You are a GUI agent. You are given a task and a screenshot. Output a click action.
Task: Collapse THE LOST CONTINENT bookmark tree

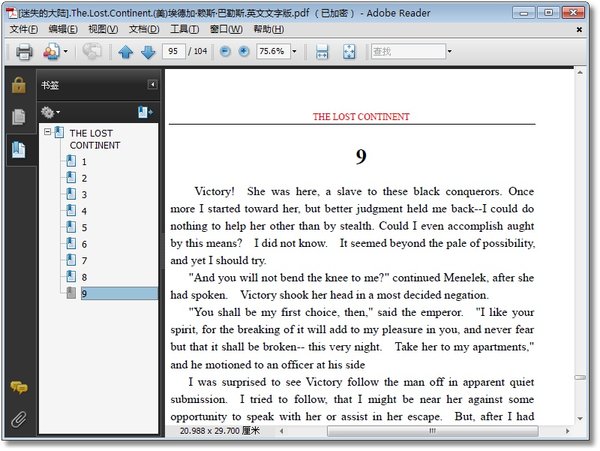47,132
